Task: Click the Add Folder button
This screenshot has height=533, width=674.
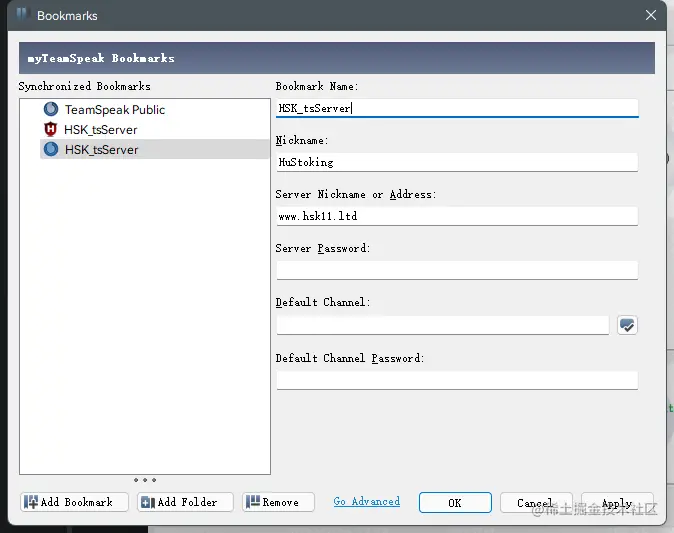Action: point(185,502)
